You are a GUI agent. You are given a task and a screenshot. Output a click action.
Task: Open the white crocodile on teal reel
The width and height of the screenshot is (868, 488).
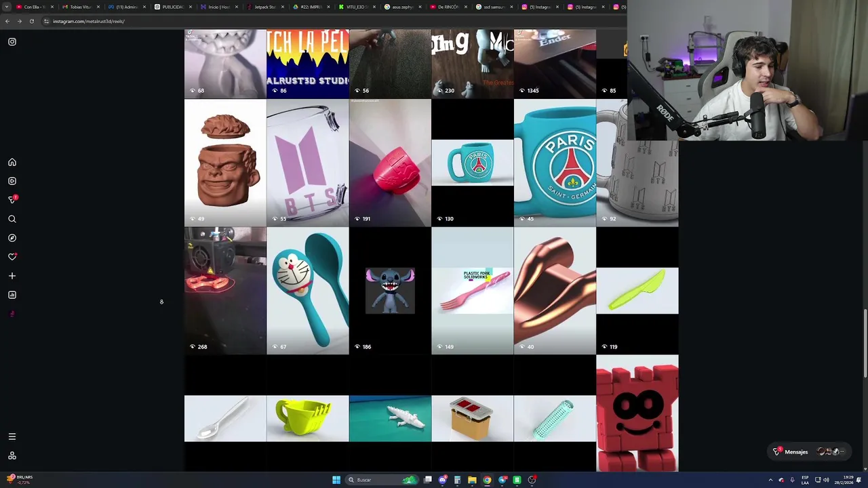tap(390, 413)
